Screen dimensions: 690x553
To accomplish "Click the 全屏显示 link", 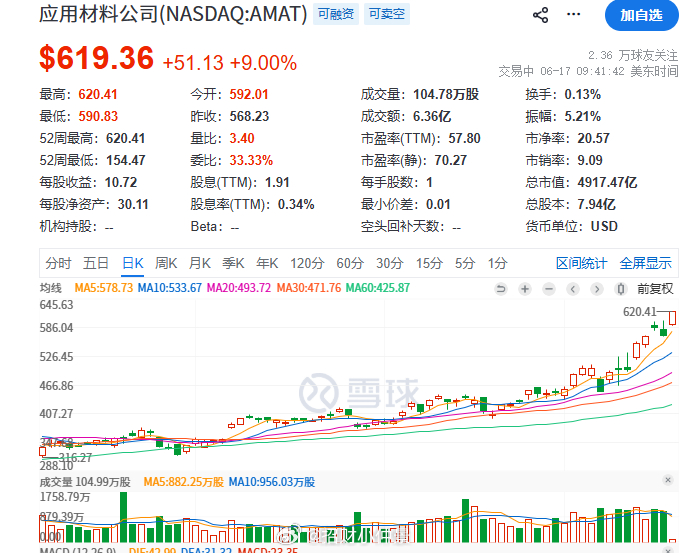I will 646,263.
